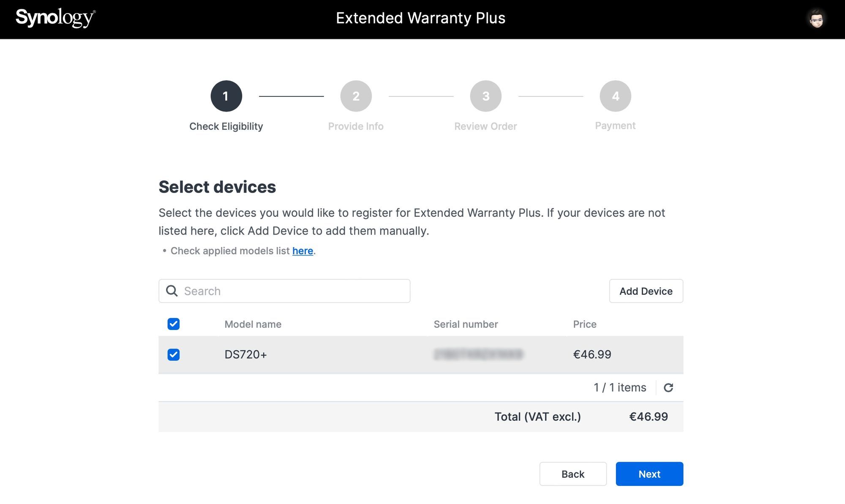Uncheck the DS720+ device checkbox
The height and width of the screenshot is (504, 845).
(x=173, y=354)
